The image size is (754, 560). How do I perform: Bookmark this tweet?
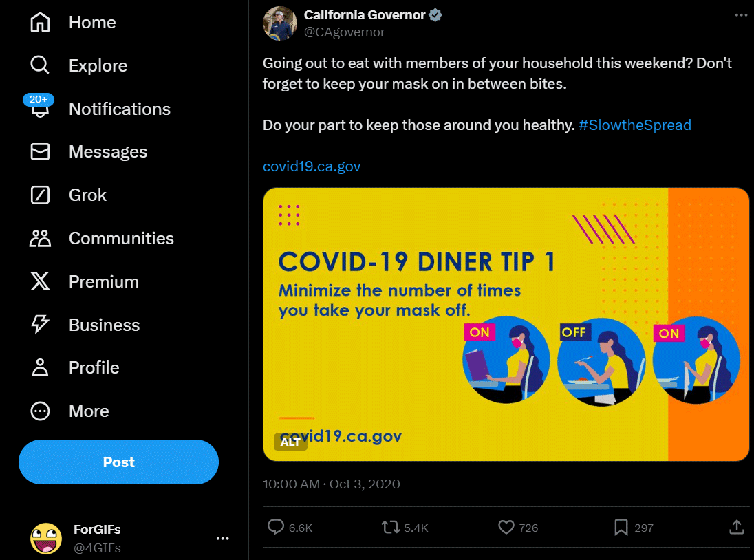point(621,528)
